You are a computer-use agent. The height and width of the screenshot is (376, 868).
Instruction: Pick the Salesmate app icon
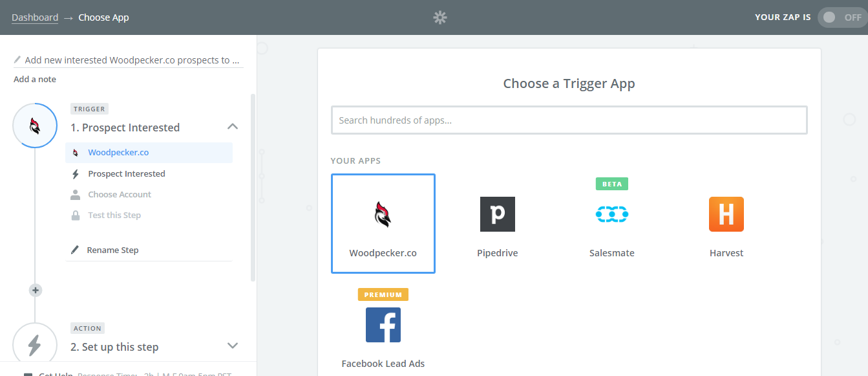click(611, 214)
